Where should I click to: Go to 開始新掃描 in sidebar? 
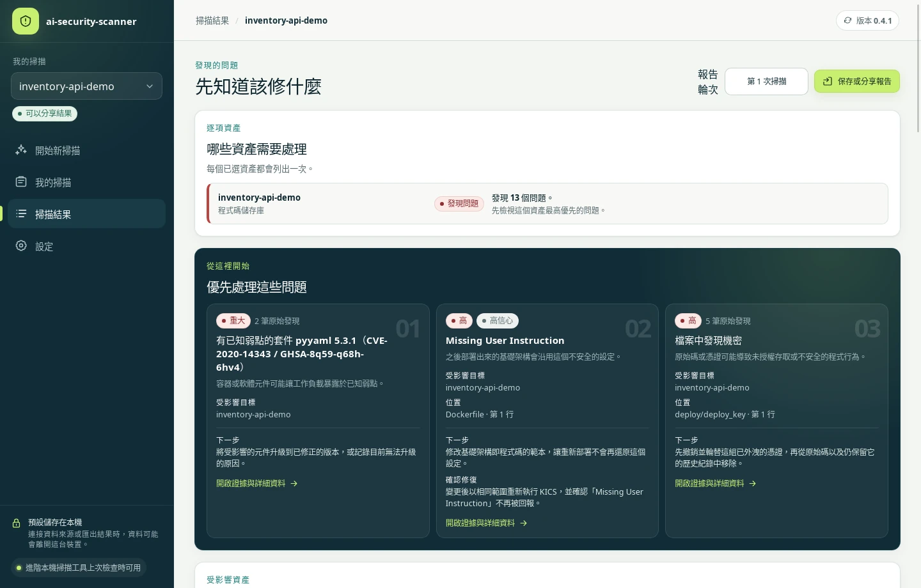(86, 150)
